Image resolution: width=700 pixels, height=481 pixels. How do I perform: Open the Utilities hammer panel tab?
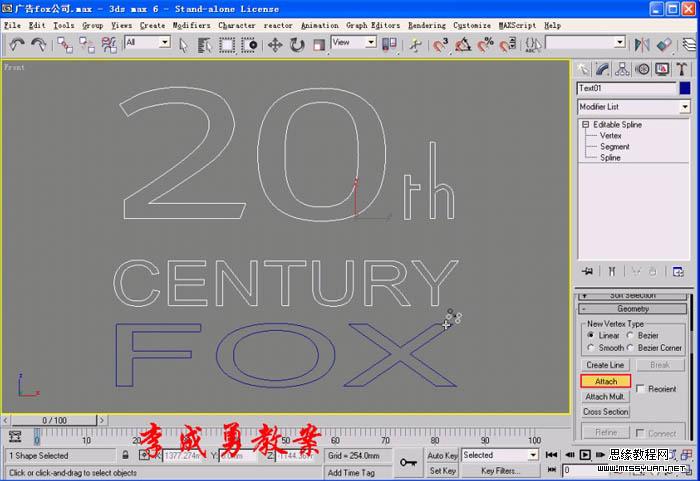tap(682, 69)
